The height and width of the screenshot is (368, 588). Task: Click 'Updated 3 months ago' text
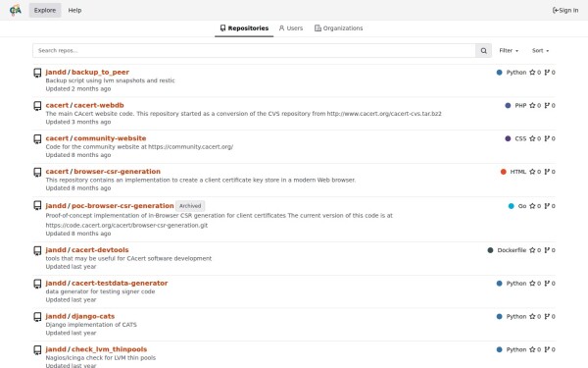point(78,122)
